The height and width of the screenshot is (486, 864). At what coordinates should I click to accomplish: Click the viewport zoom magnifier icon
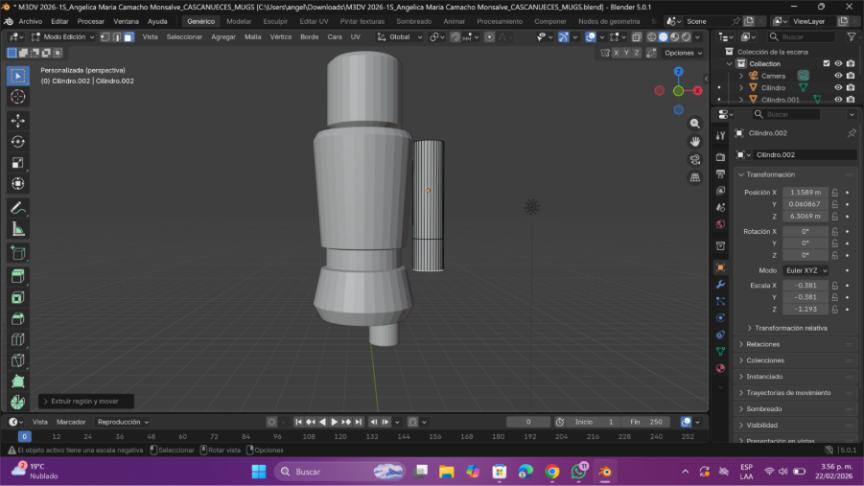coord(695,123)
